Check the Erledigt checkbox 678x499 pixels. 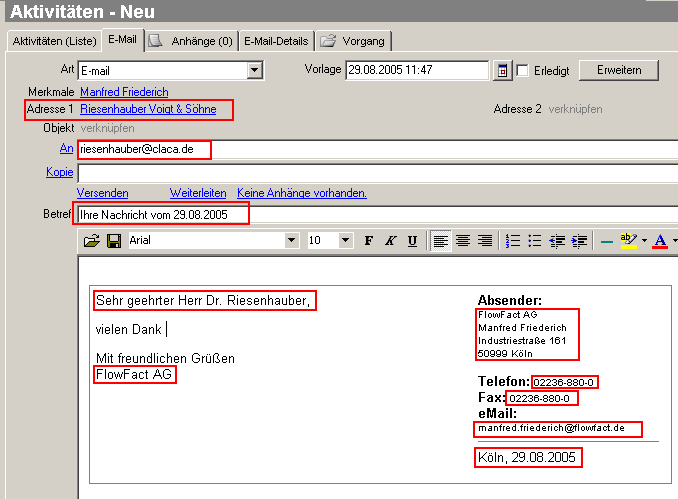tap(522, 70)
